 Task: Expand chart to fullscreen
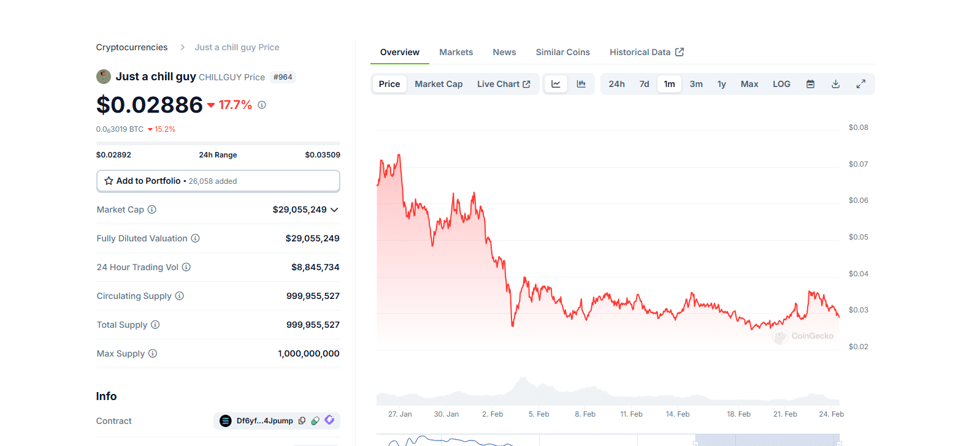click(x=861, y=84)
